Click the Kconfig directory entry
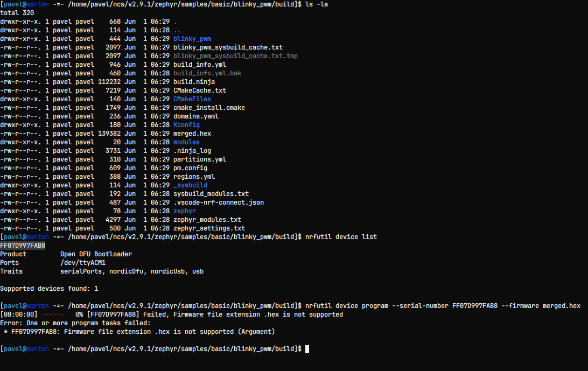Viewport: 588px width, 371px height. coord(186,125)
